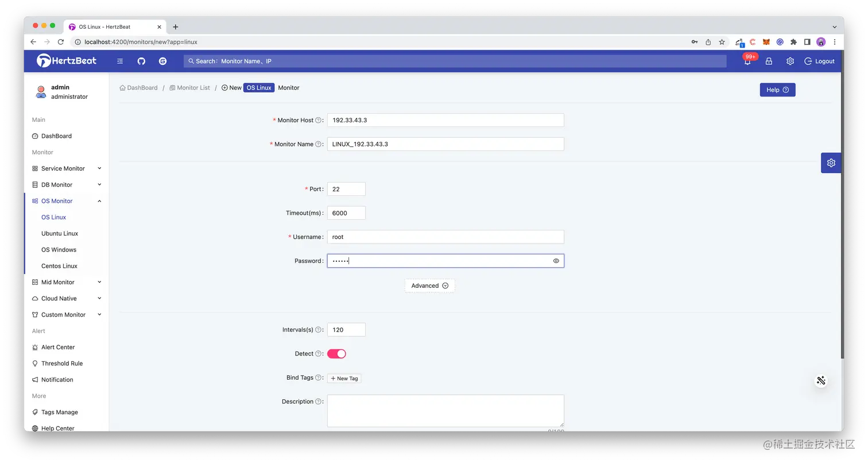Screen dimensions: 868x463
Task: Bookmark this page with star icon
Action: tap(722, 42)
